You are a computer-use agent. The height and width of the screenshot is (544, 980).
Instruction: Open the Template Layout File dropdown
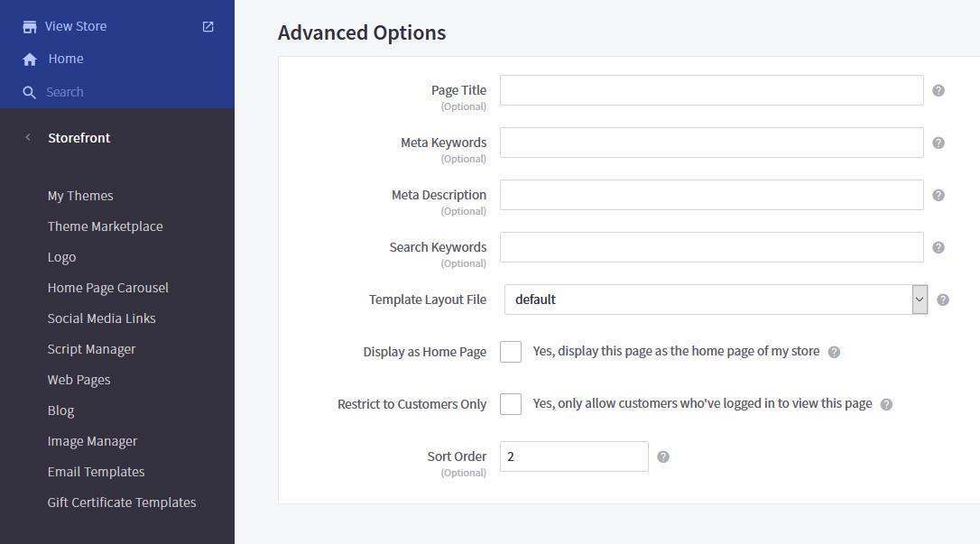(919, 299)
